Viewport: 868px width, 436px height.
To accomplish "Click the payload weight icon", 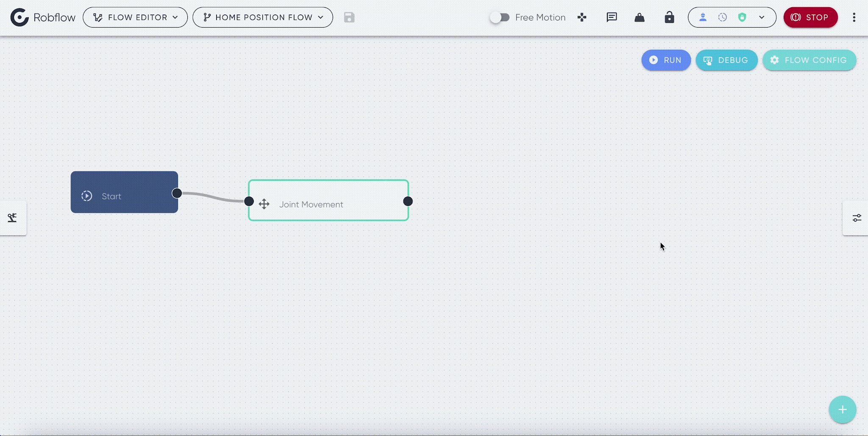I will pos(640,17).
